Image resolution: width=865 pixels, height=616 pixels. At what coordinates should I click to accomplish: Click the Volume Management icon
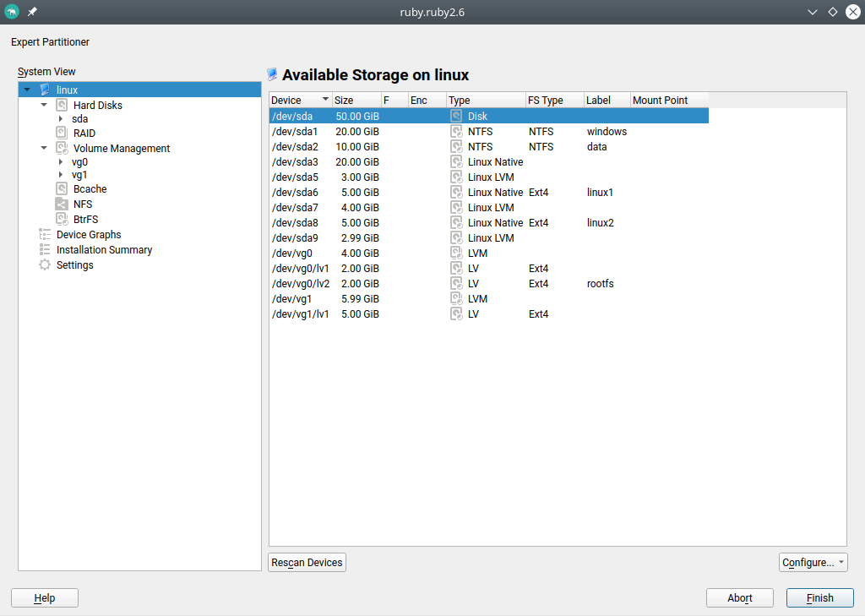coord(62,148)
